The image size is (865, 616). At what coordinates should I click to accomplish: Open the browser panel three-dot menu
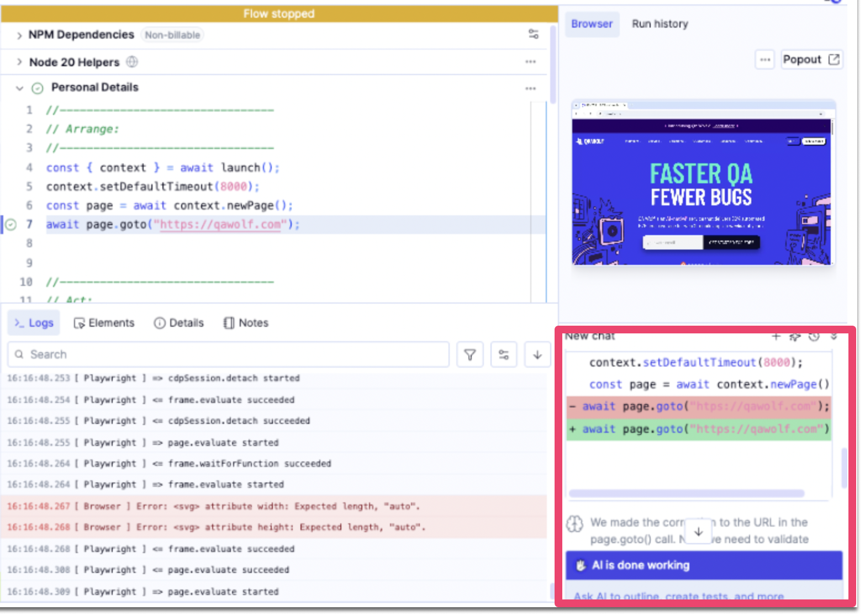pyautogui.click(x=764, y=60)
